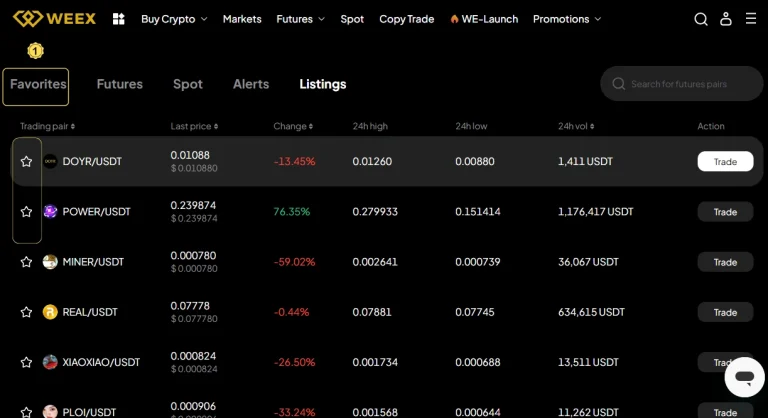Sort by Last price column
768x418 pixels.
pyautogui.click(x=194, y=126)
